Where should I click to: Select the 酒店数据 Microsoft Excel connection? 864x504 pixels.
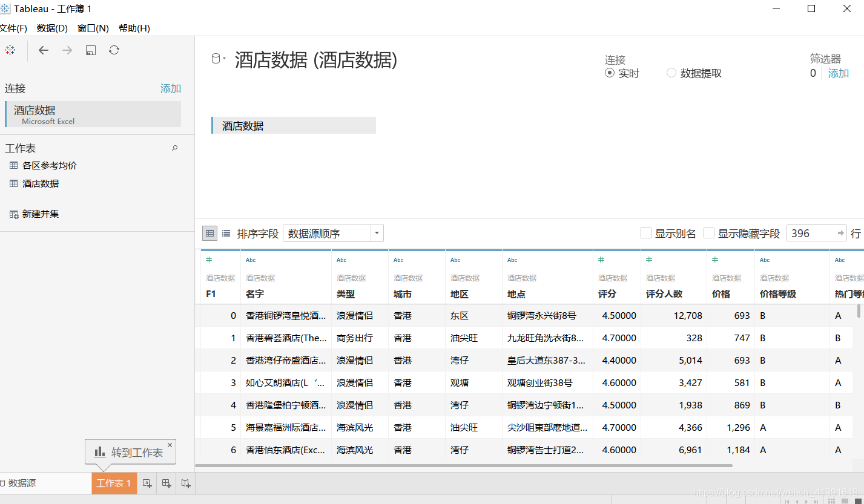pos(93,114)
